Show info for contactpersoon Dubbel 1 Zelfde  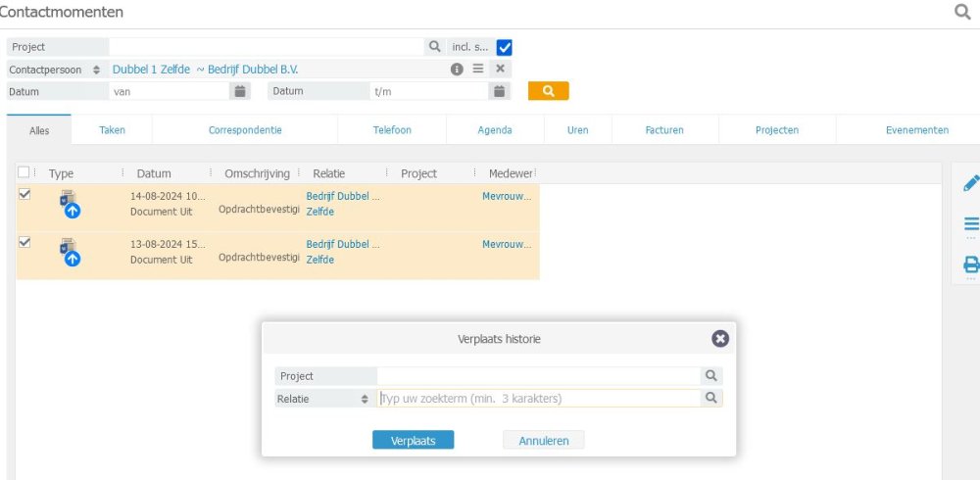(x=457, y=70)
